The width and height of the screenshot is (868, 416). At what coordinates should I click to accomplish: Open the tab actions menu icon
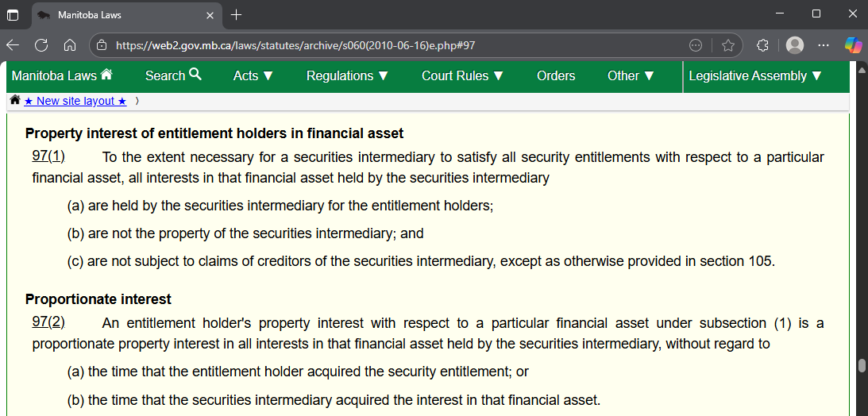coord(13,15)
